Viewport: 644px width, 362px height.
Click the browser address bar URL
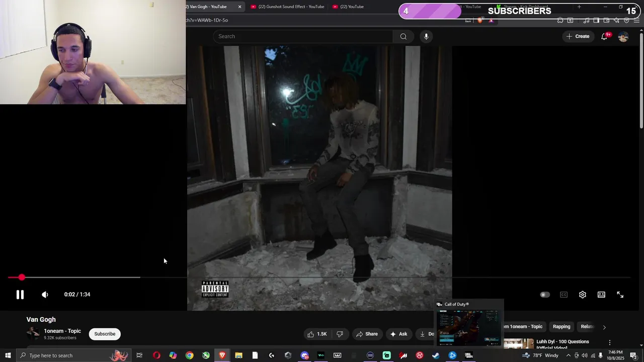pos(207,20)
